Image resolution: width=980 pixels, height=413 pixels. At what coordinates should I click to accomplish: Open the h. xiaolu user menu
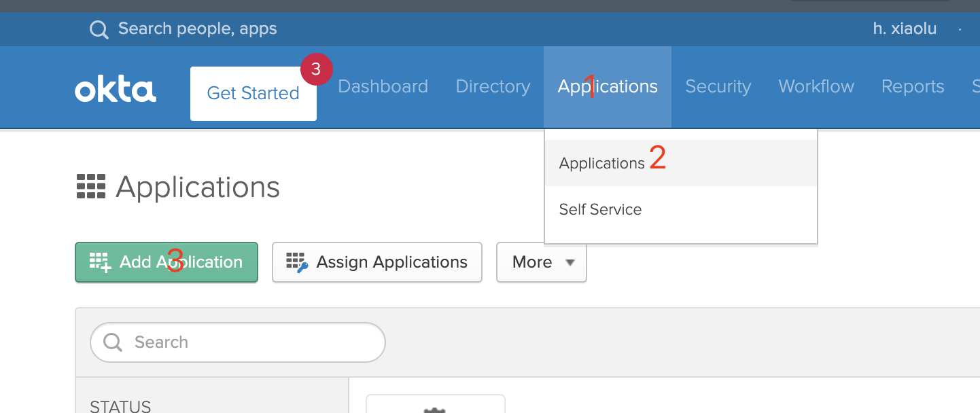pyautogui.click(x=905, y=29)
